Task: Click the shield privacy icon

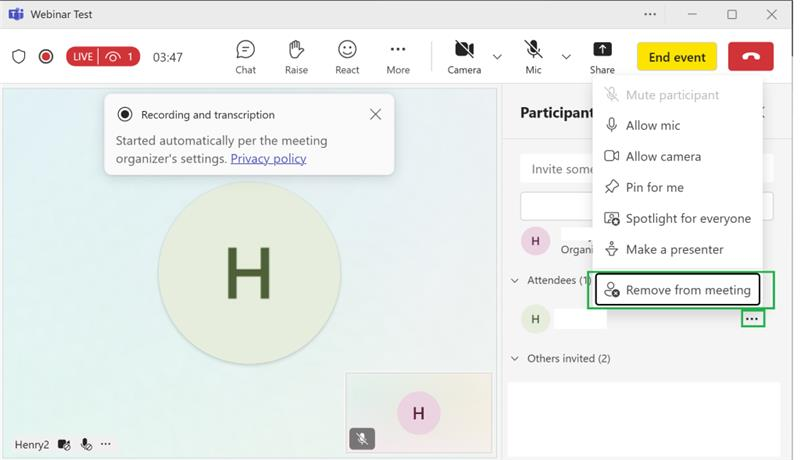Action: coord(19,56)
